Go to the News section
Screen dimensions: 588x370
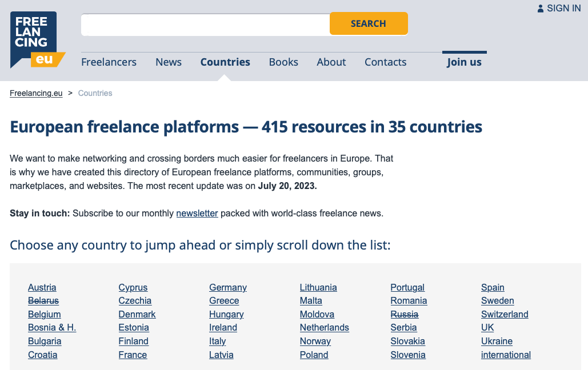click(x=169, y=62)
